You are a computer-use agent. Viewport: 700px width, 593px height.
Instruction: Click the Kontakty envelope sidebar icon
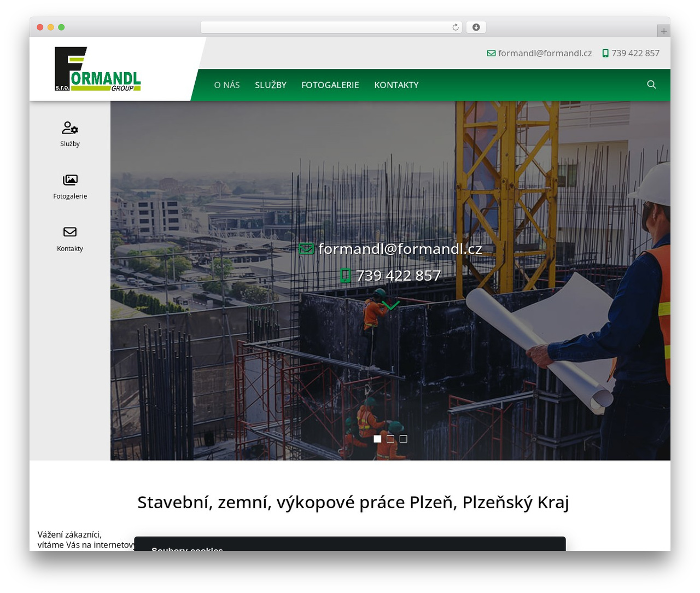pyautogui.click(x=70, y=232)
